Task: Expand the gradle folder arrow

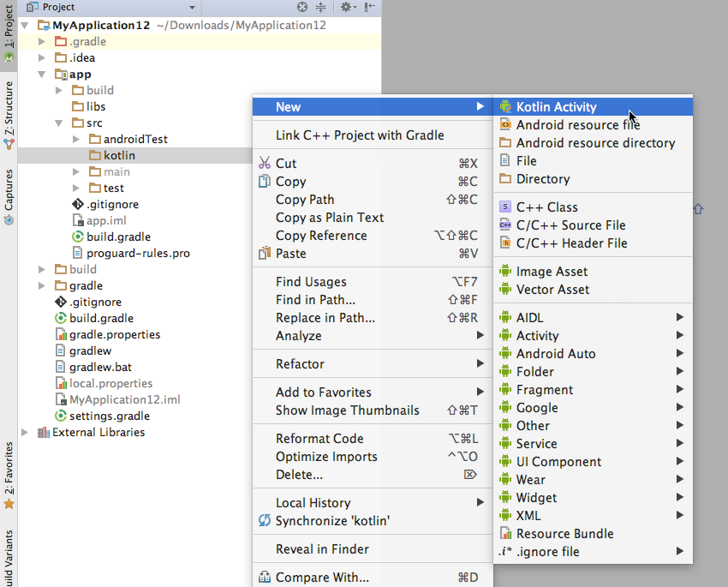Action: [42, 285]
